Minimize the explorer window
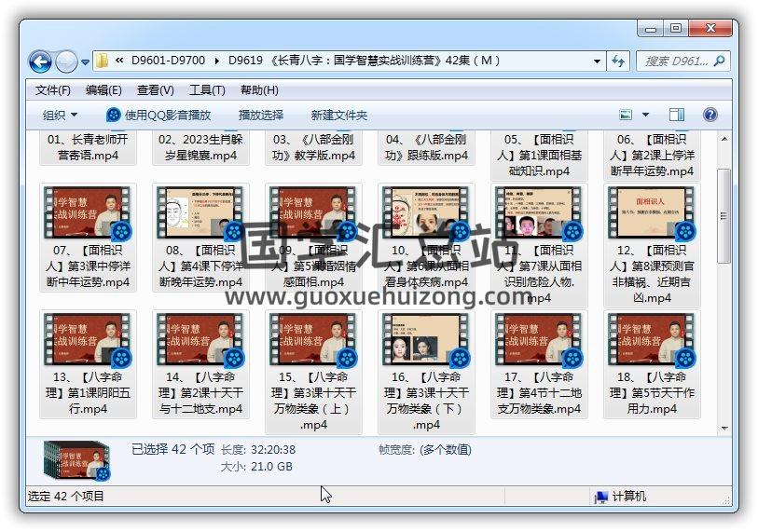 click(x=651, y=29)
